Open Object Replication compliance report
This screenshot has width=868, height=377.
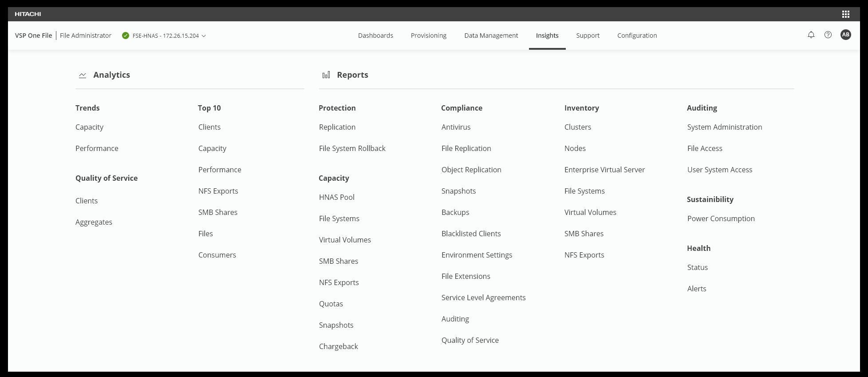471,170
